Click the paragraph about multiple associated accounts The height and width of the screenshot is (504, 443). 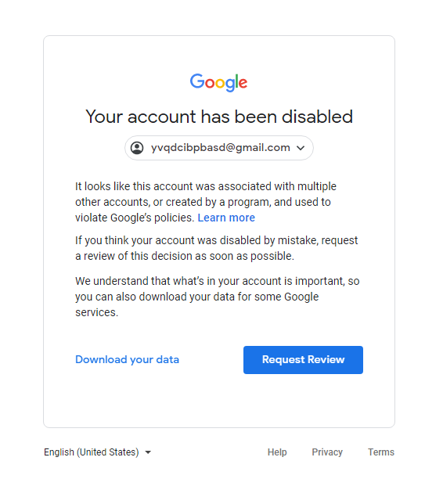click(x=206, y=202)
